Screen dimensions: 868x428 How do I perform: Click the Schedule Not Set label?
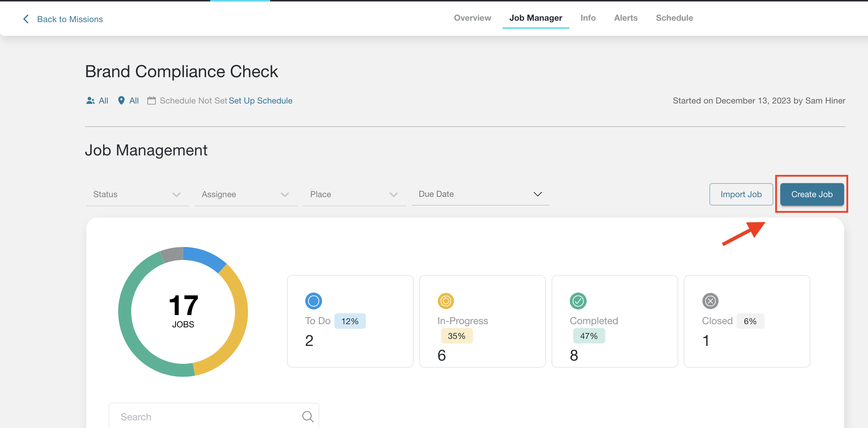pyautogui.click(x=194, y=101)
